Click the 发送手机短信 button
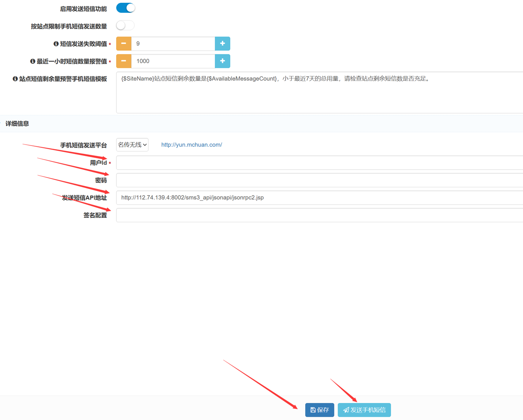The height and width of the screenshot is (420, 523). [364, 410]
